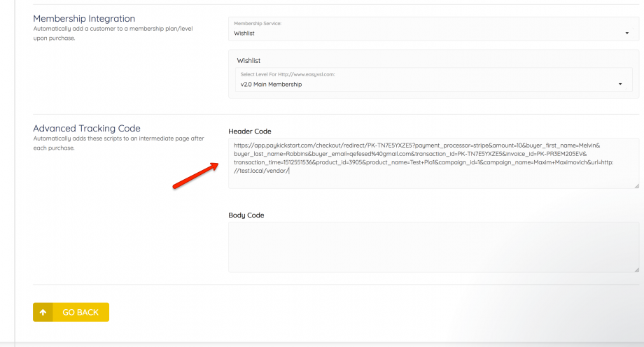Select the Advanced Tracking Code heading
644x347 pixels.
(87, 128)
